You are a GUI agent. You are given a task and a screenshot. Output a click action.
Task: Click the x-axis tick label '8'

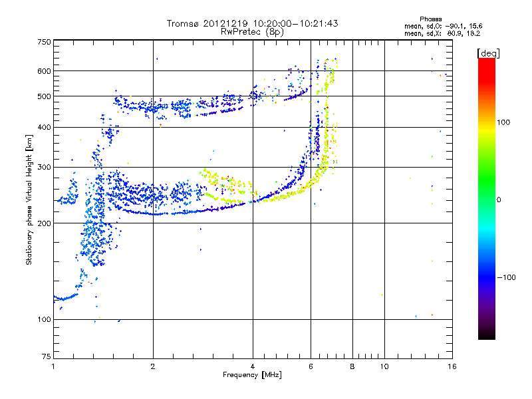pyautogui.click(x=352, y=366)
